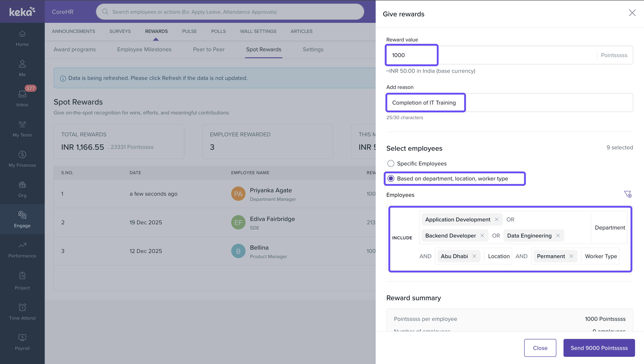Remove the Abu Dhabi location chip
This screenshot has width=644, height=364.
coord(474,256)
